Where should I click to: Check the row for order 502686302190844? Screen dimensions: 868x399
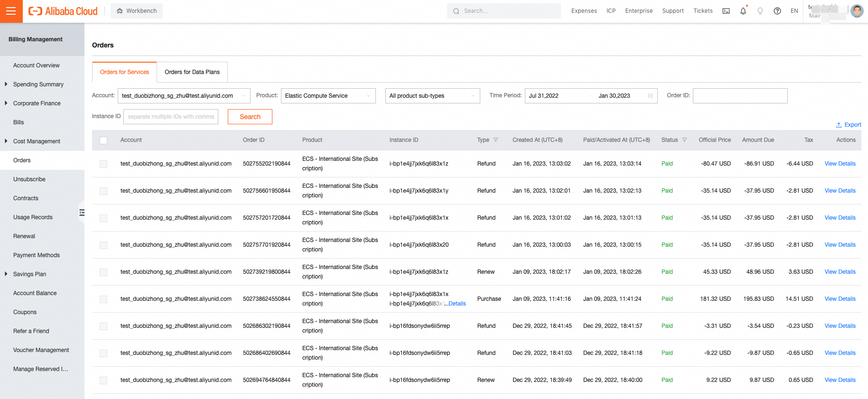click(x=103, y=326)
